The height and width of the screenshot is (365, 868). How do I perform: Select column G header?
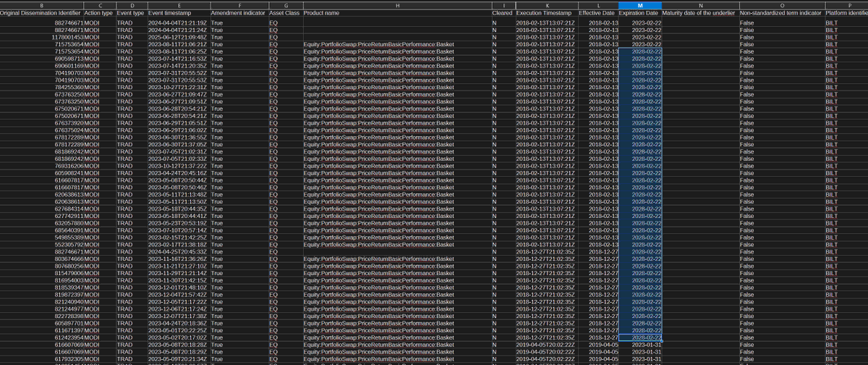[x=284, y=5]
